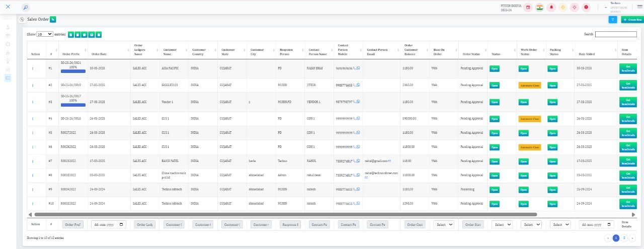
Task: Click the table Search input field
Action: 616,34
